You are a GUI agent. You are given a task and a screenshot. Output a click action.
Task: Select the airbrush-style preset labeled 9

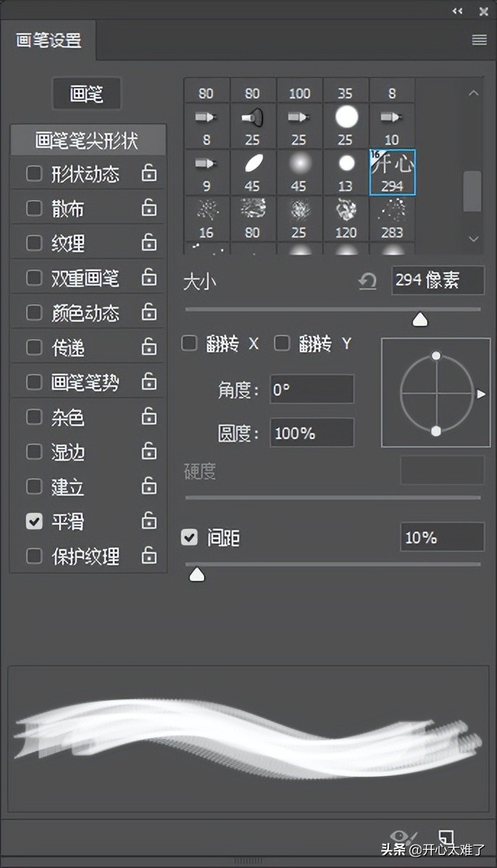tap(206, 172)
